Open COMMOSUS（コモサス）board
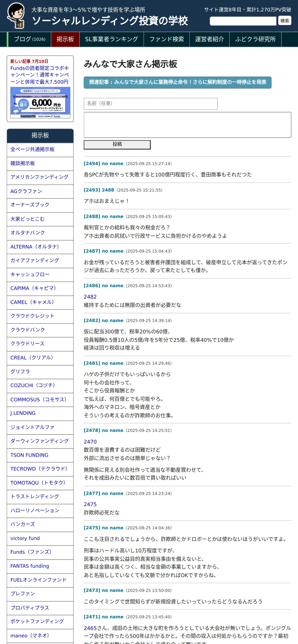298x644 pixels. click(x=40, y=400)
